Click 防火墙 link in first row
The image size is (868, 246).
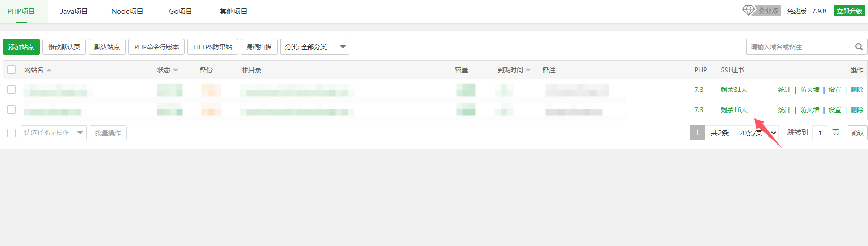(810, 90)
